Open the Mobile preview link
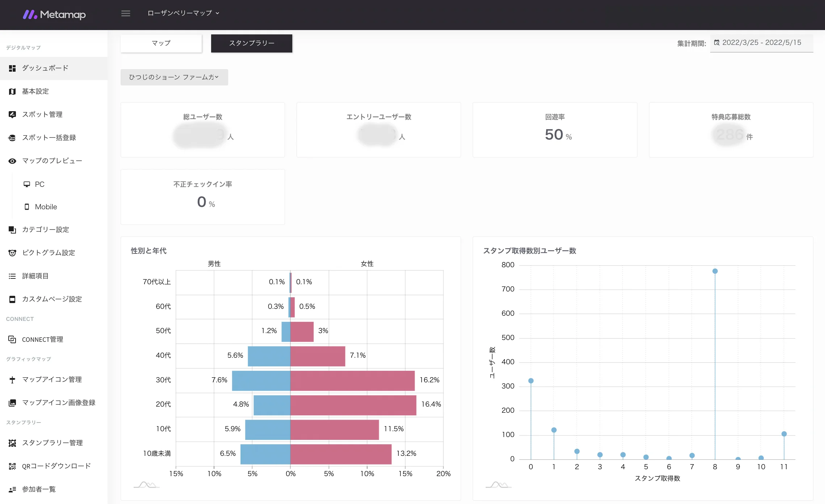Screen dimensions: 825x504 46,207
